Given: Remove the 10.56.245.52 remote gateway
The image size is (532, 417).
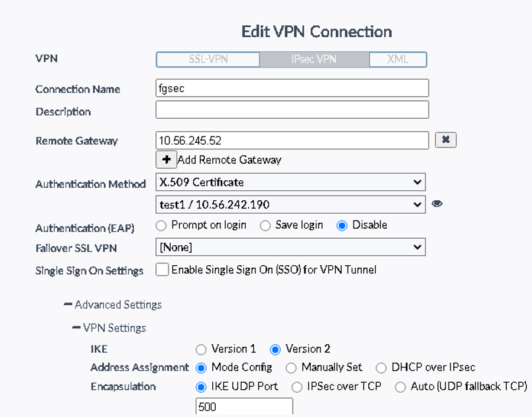Looking at the screenshot, I should pos(446,140).
